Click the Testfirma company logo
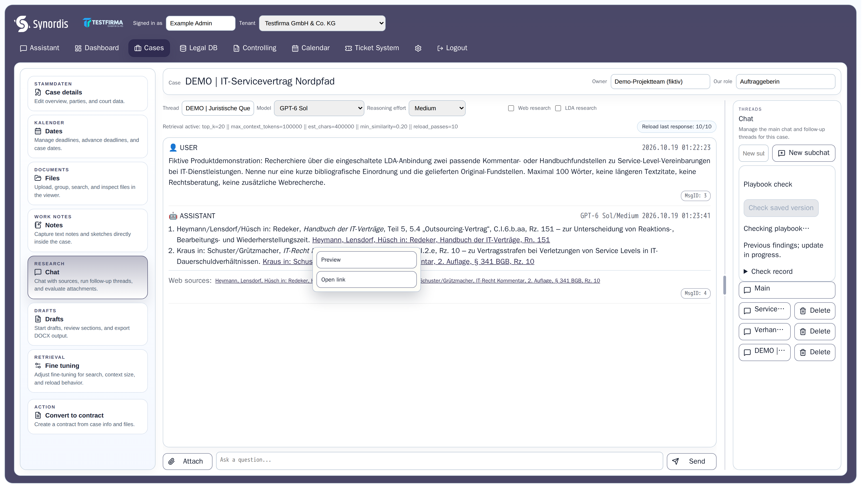The image size is (868, 488). coord(104,23)
